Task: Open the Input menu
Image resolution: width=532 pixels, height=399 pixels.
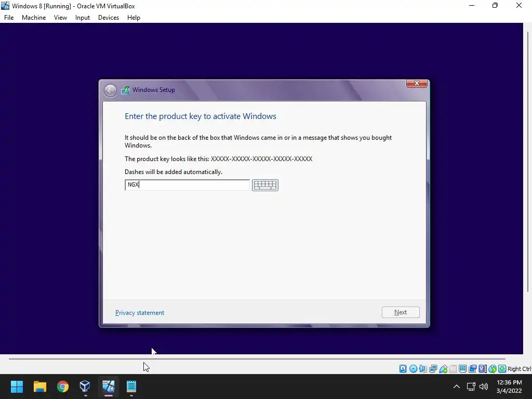Action: 83,18
